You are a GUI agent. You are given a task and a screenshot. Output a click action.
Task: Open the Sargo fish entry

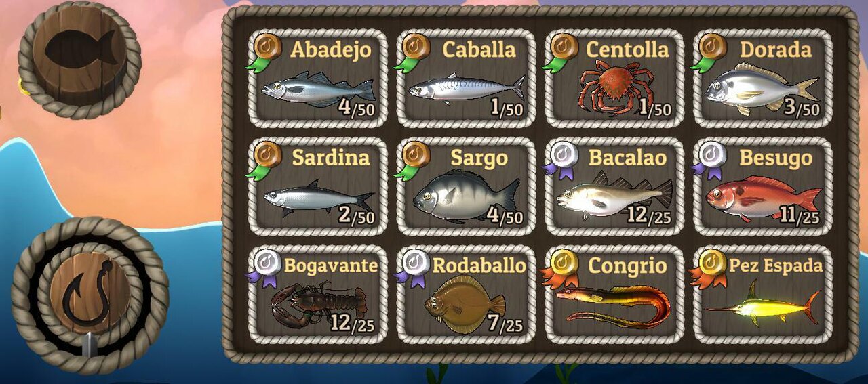click(x=466, y=186)
